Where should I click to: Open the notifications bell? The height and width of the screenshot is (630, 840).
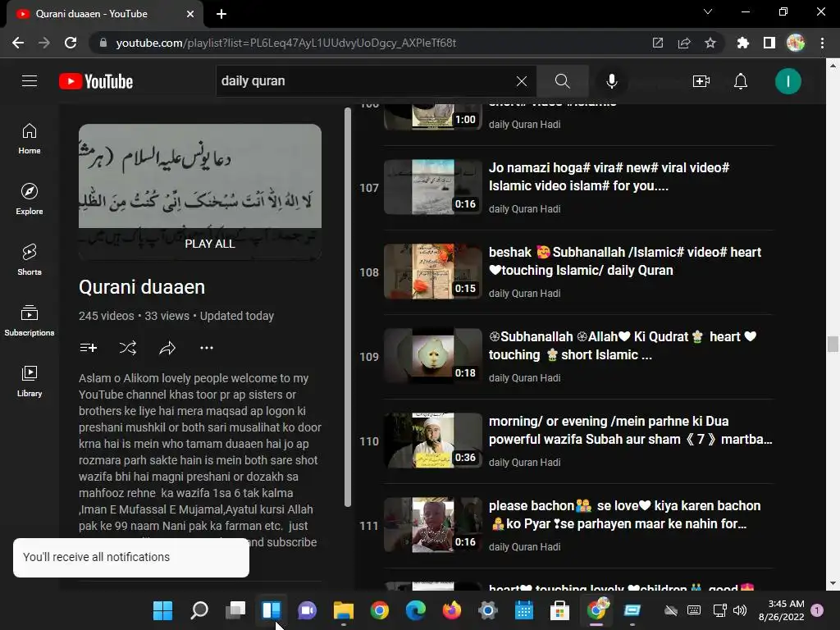coord(741,81)
